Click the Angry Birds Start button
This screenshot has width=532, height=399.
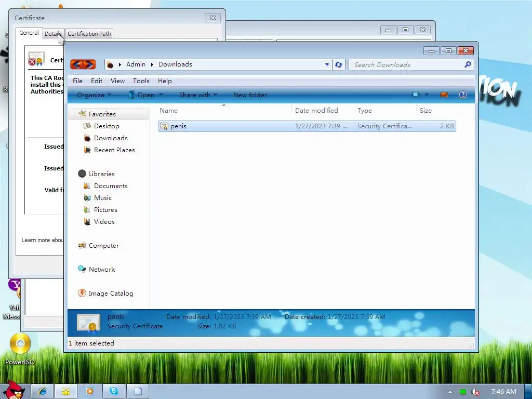coord(14,390)
